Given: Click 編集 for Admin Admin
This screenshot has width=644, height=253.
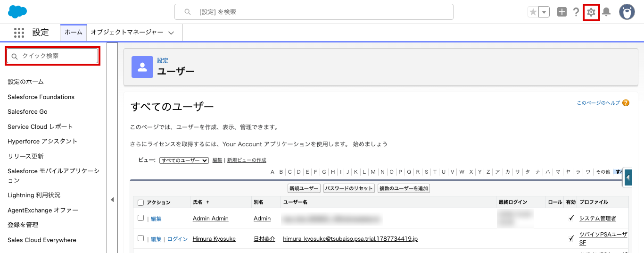Looking at the screenshot, I should [156, 219].
